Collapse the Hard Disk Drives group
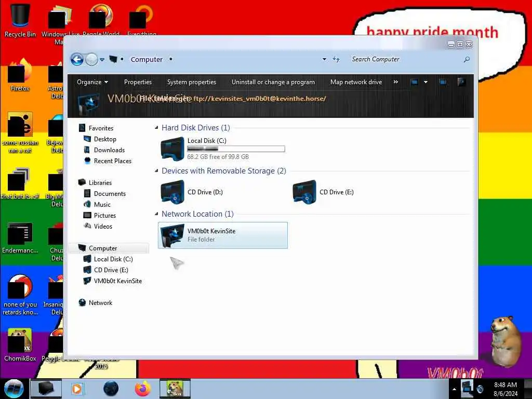 (x=156, y=128)
